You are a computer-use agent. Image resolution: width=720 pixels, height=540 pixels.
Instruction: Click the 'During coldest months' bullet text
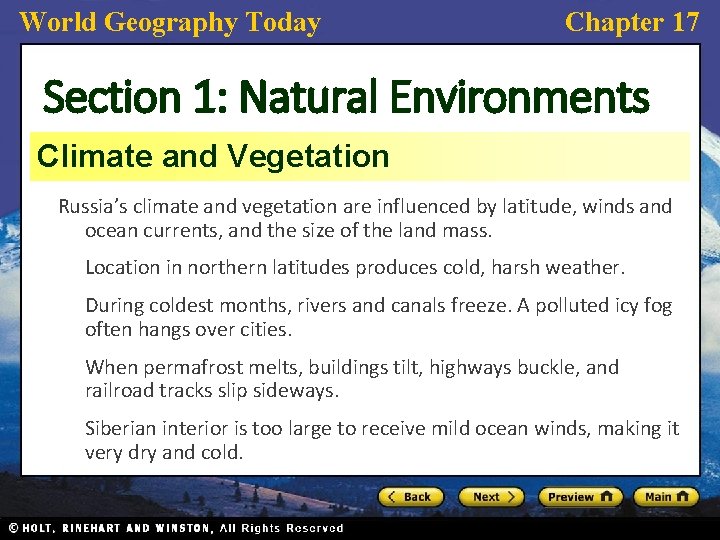click(x=379, y=317)
